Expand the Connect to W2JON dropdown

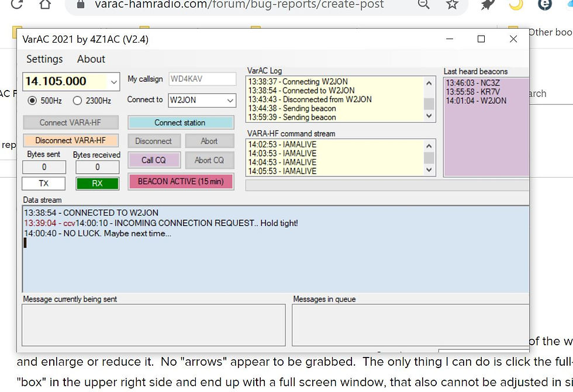tap(230, 100)
